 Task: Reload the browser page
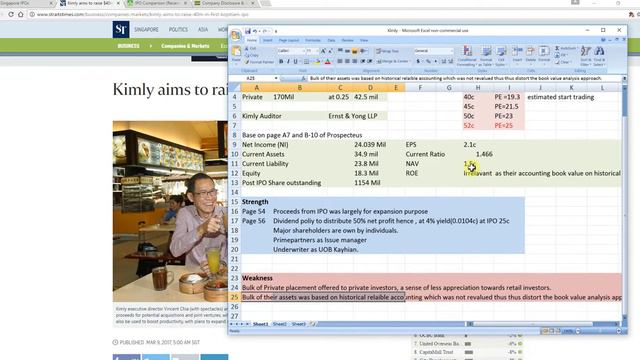pyautogui.click(x=11, y=14)
